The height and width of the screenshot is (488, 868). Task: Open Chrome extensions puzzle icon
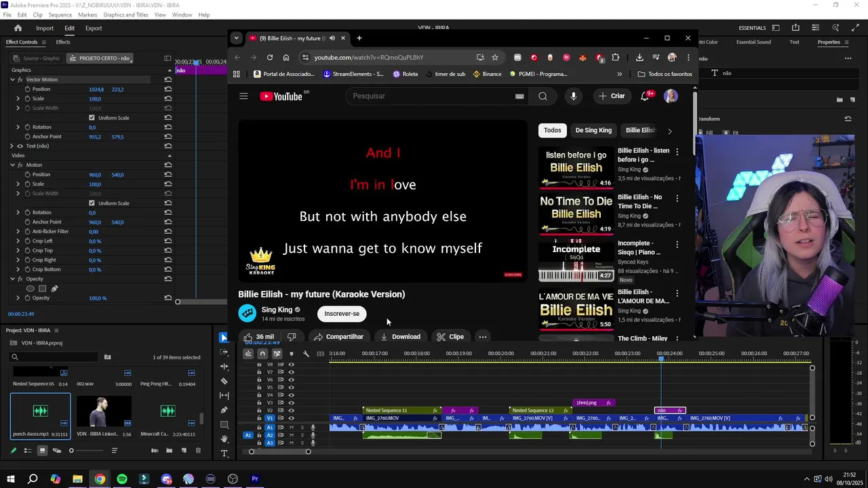[x=616, y=58]
